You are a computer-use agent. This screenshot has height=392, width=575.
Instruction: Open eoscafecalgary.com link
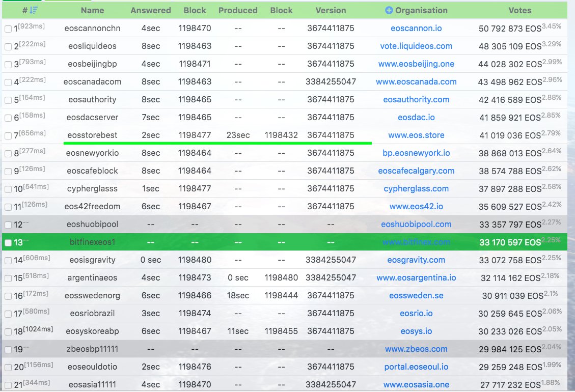[416, 171]
